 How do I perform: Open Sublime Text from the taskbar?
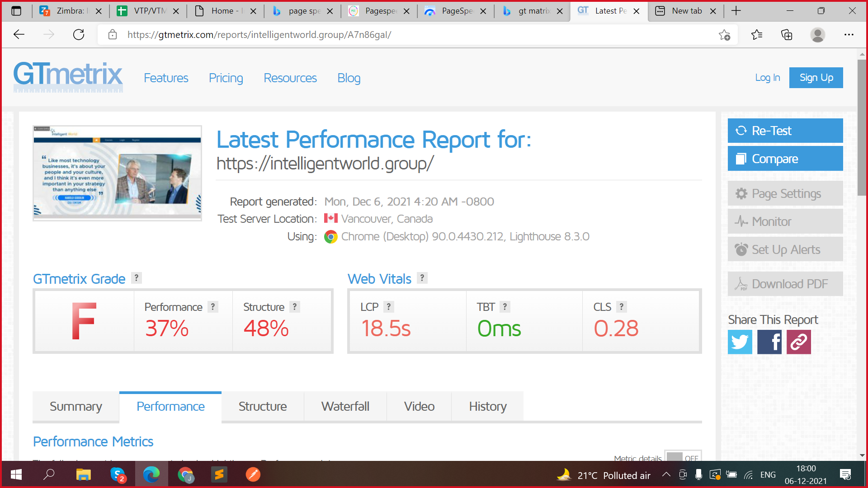pos(219,474)
